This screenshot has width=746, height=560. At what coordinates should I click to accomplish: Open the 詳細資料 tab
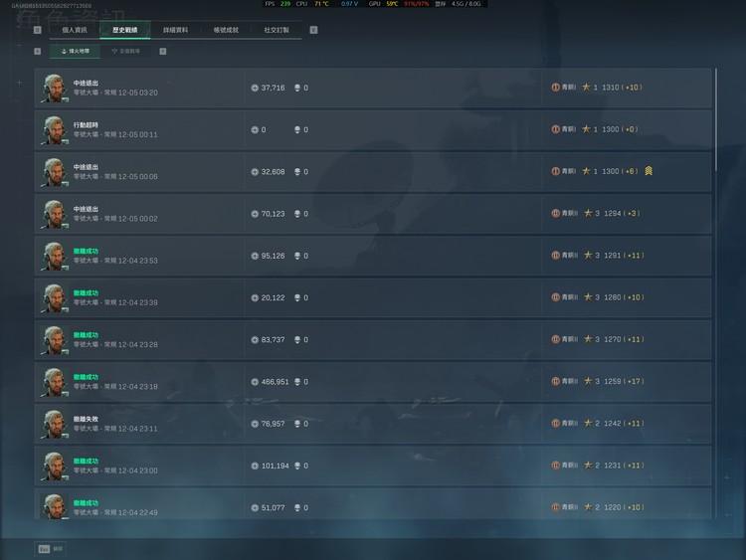click(175, 30)
